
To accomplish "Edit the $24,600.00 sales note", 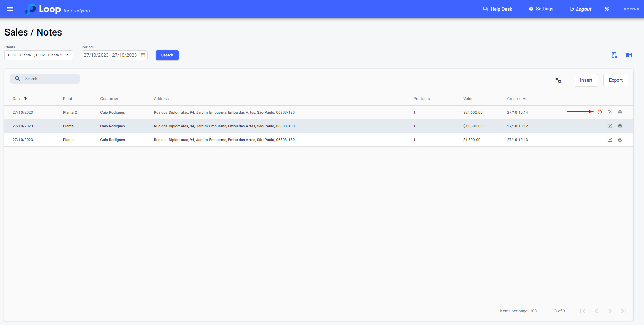I will click(609, 112).
